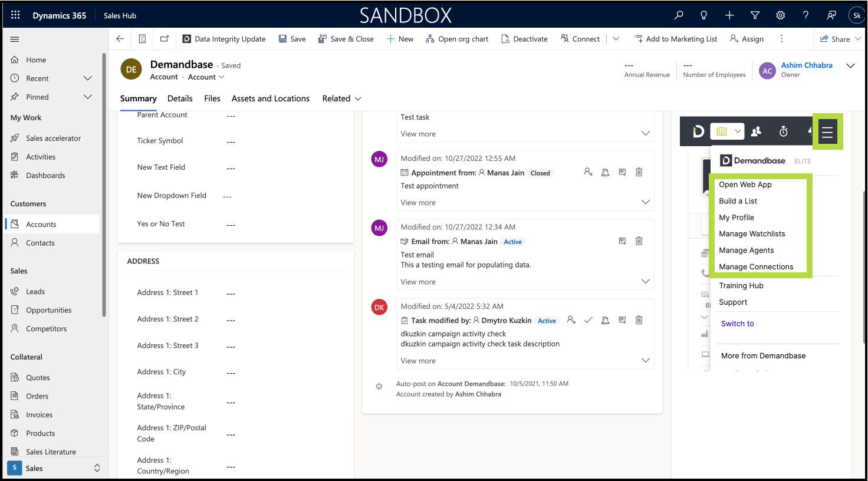Click the Demandbase D logo icon

click(698, 131)
